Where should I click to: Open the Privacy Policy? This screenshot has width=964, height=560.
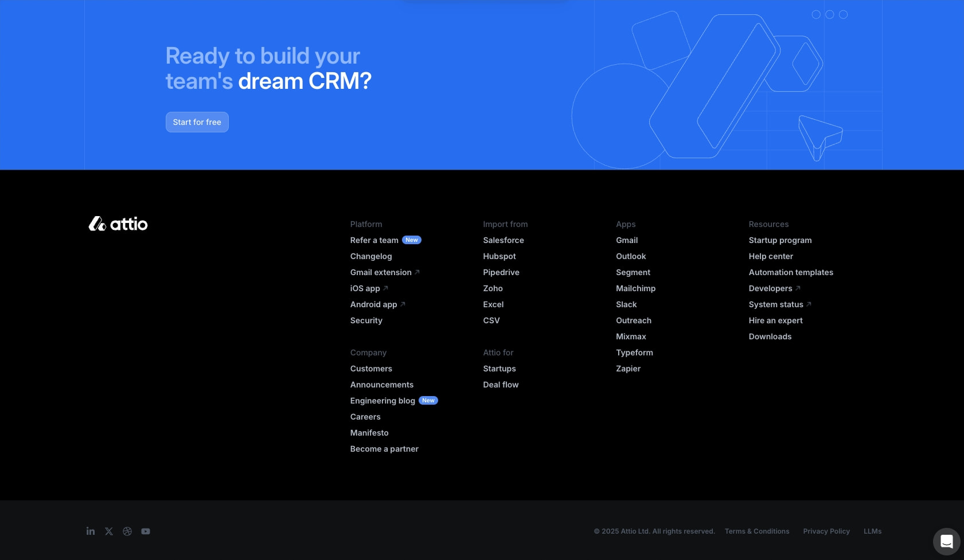click(x=826, y=531)
